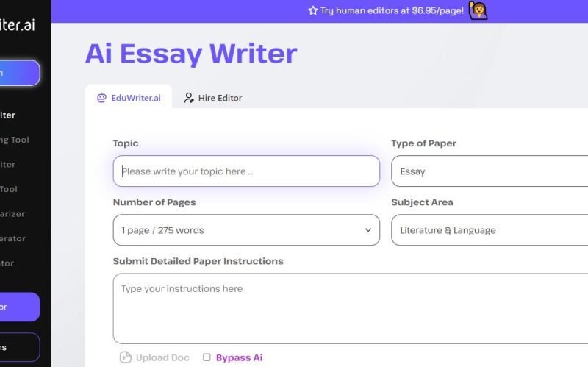
Task: Open the Number of Pages dropdown
Action: point(246,230)
